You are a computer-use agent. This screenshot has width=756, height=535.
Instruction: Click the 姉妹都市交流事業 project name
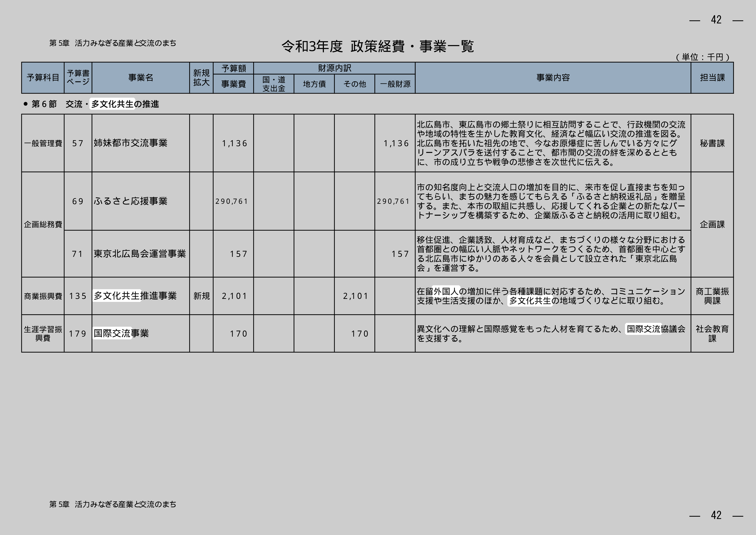click(x=130, y=143)
